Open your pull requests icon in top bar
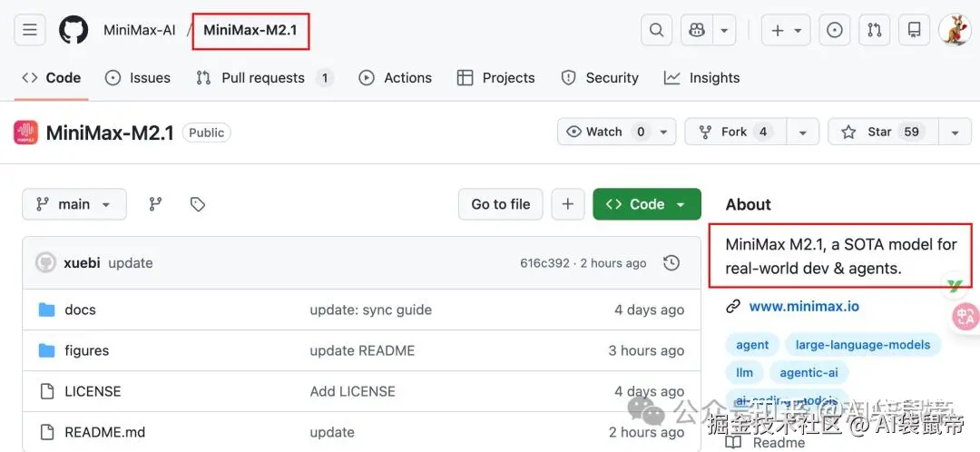Screen dimensions: 980x452 pos(875,30)
